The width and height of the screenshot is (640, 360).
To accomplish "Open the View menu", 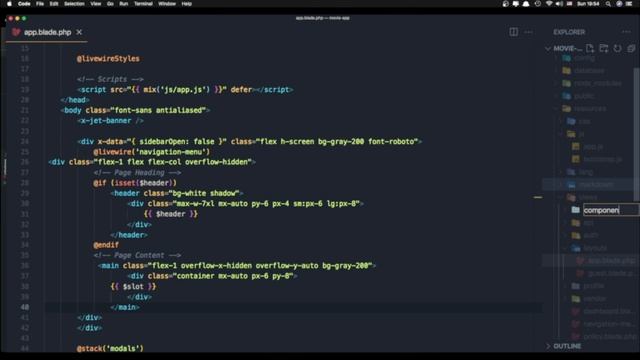I will coord(96,4).
